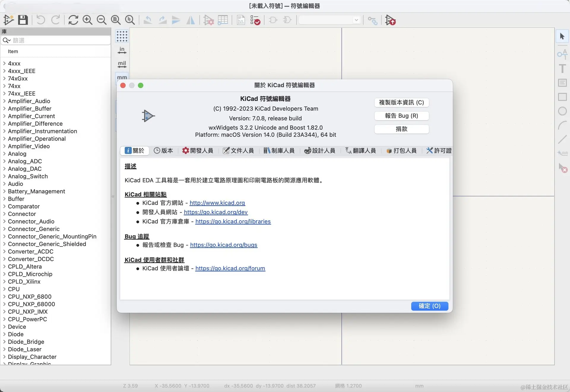Open the go.kicad.org/forum link

pyautogui.click(x=230, y=268)
